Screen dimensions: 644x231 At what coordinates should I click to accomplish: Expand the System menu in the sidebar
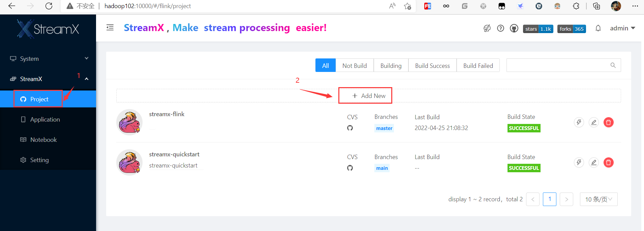pos(48,58)
